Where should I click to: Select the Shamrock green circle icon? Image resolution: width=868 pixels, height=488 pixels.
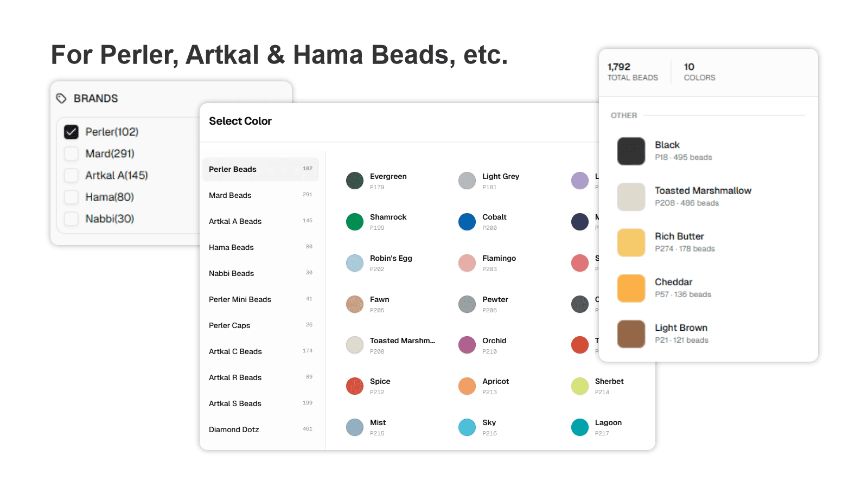(x=355, y=222)
